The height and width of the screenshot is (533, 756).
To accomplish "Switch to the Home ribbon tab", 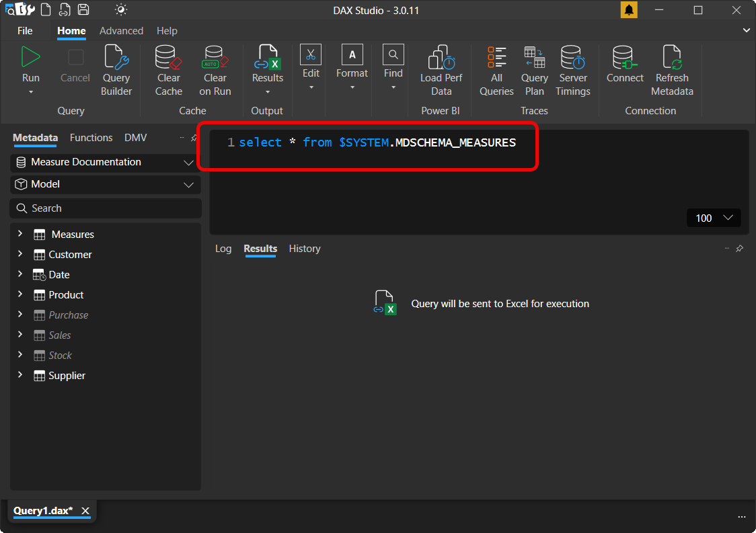I will click(x=71, y=31).
